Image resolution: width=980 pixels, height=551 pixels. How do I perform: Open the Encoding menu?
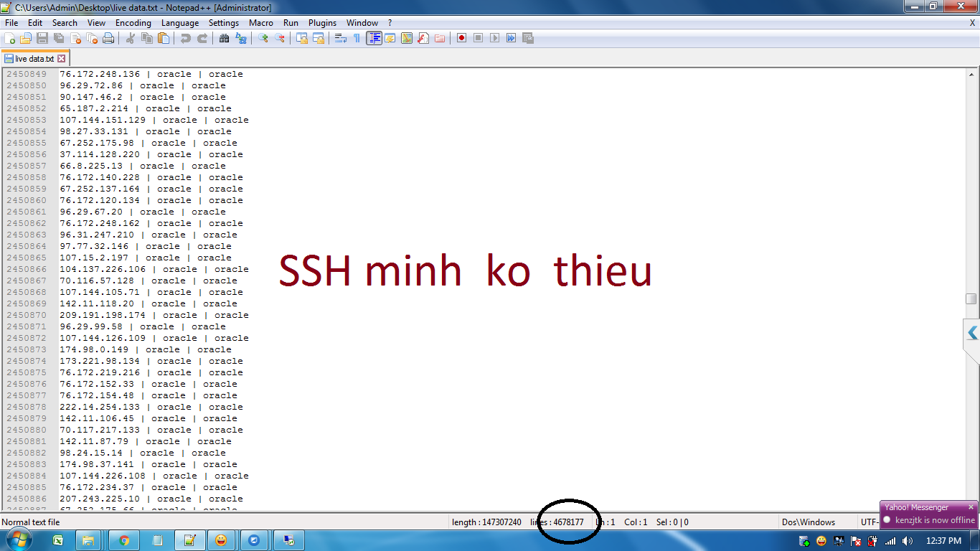coord(133,23)
